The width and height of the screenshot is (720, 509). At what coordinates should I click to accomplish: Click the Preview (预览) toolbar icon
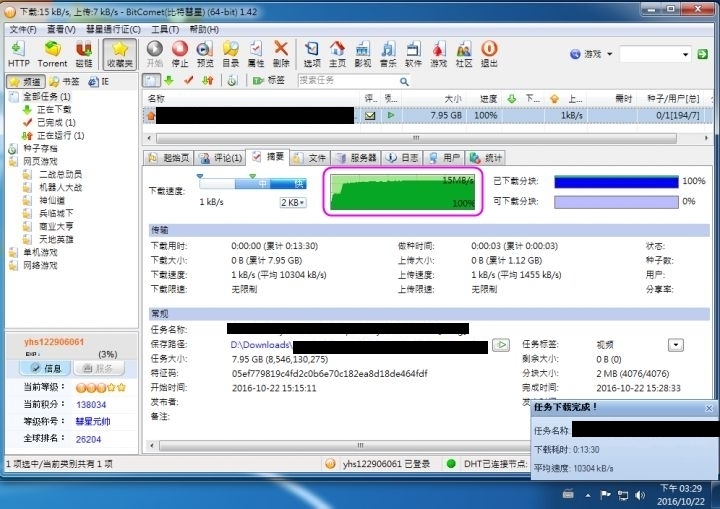205,54
